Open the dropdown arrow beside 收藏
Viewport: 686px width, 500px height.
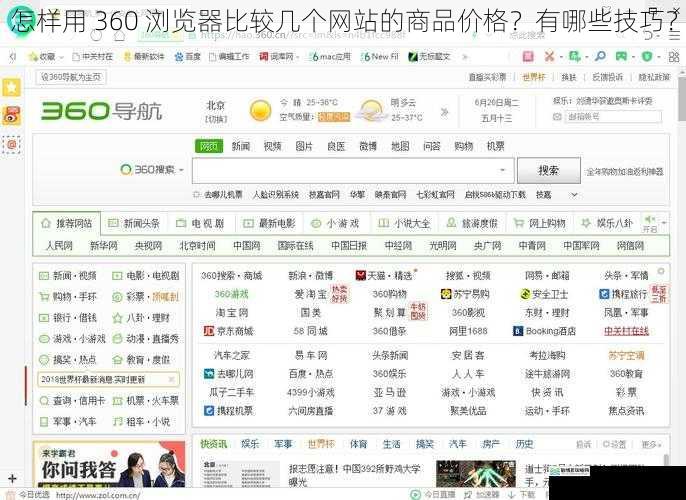pyautogui.click(x=61, y=57)
